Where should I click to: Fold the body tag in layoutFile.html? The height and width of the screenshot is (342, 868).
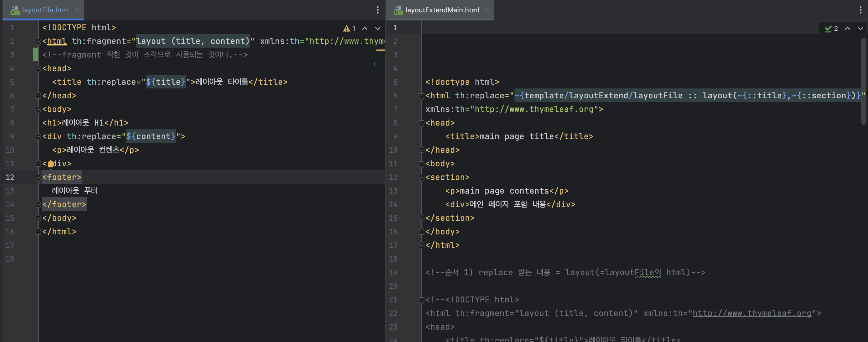tap(38, 110)
